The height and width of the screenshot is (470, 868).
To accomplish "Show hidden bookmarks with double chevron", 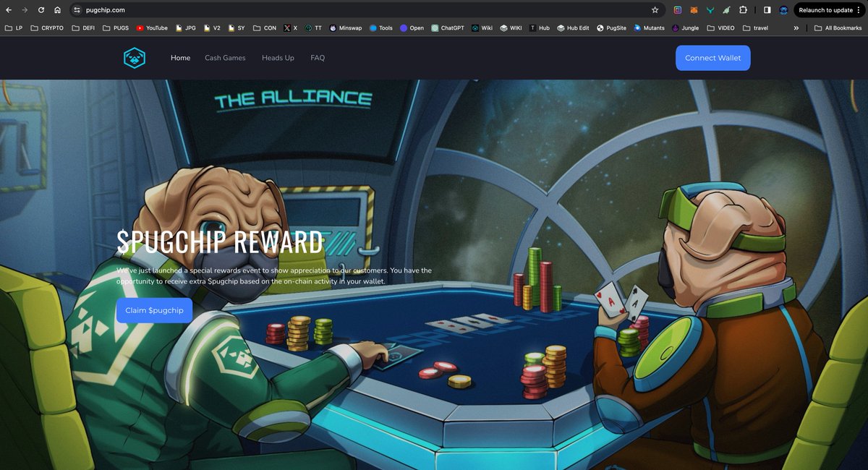I will pos(796,28).
